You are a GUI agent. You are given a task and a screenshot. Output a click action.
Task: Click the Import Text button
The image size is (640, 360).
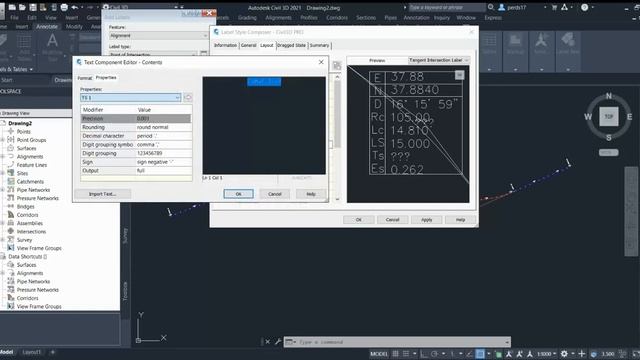(x=102, y=194)
